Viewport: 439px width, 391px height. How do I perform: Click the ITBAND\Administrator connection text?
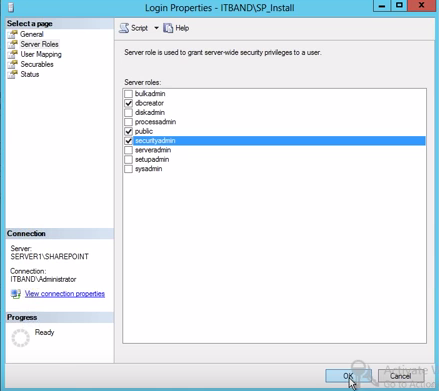coord(43,279)
